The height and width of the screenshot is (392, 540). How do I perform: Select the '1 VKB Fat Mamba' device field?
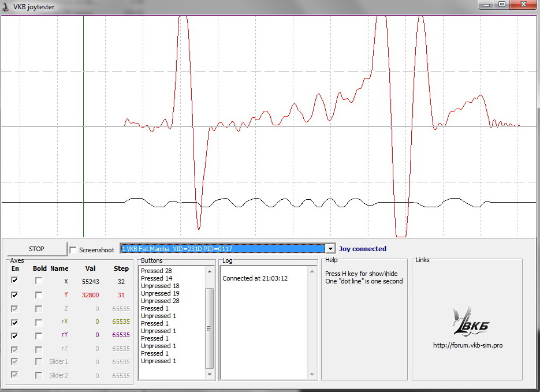(x=223, y=248)
